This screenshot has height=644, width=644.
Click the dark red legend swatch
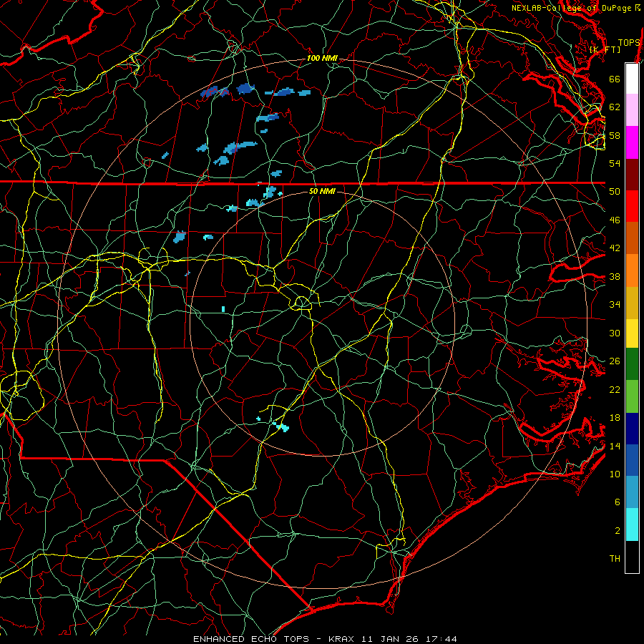pos(632,175)
